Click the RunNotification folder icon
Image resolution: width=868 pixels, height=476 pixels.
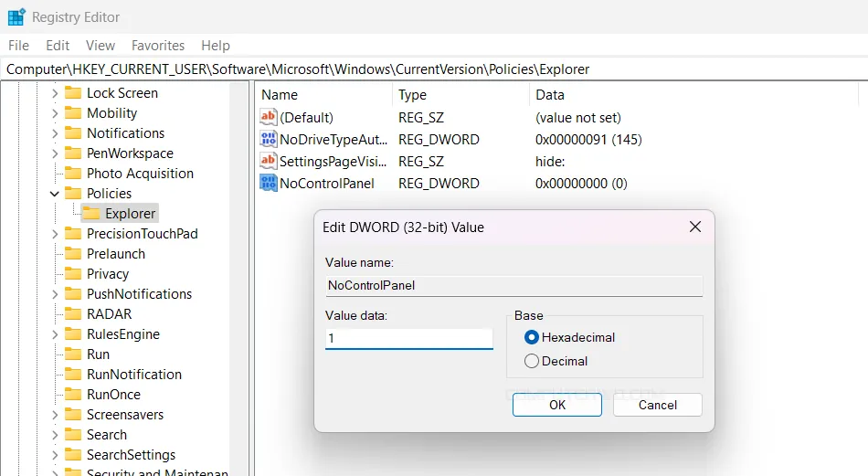[x=73, y=375]
